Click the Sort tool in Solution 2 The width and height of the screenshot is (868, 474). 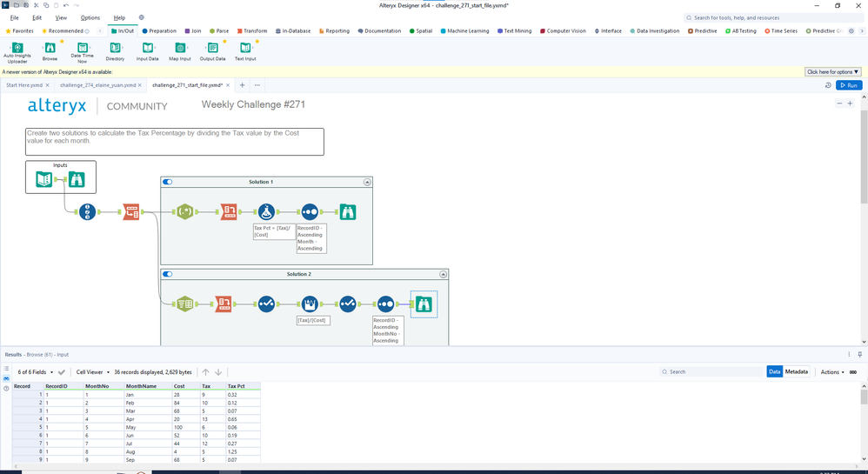coord(385,304)
